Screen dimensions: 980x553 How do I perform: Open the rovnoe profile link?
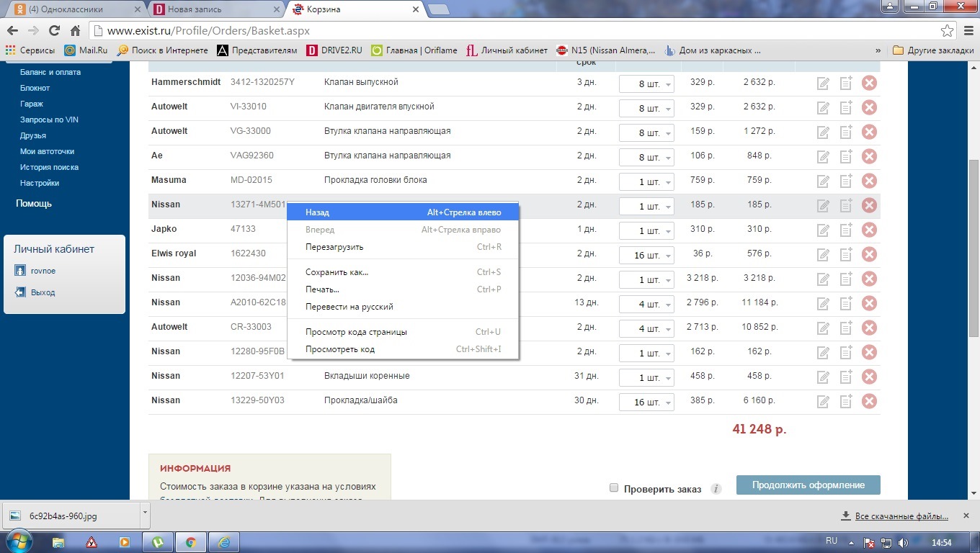[43, 271]
